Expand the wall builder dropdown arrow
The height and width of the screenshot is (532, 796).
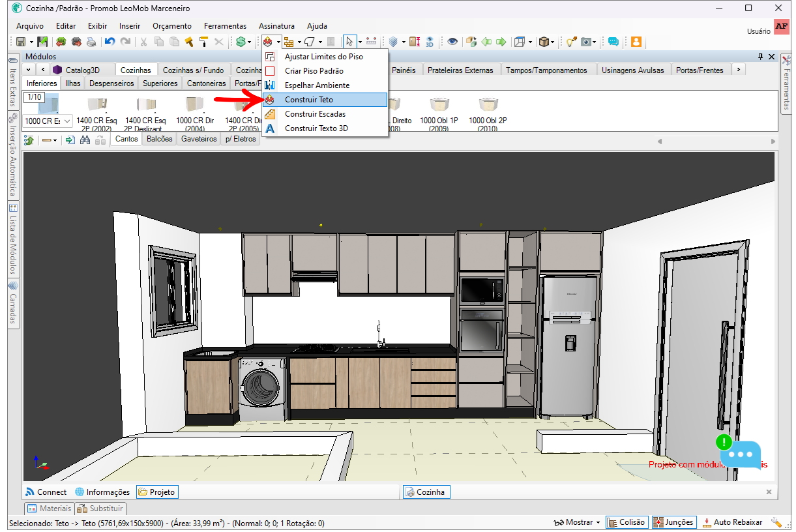[299, 42]
